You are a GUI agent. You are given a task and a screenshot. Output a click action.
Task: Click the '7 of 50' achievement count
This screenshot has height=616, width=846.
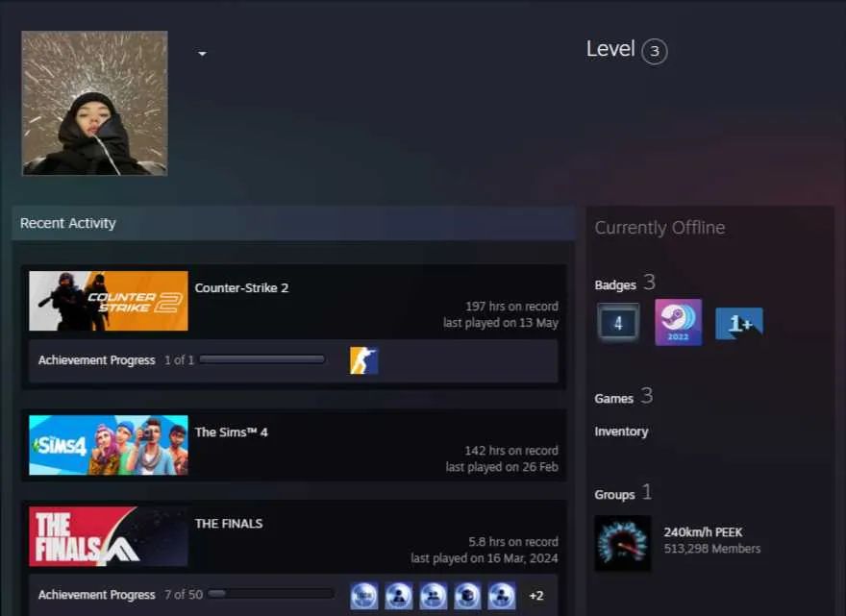[184, 595]
